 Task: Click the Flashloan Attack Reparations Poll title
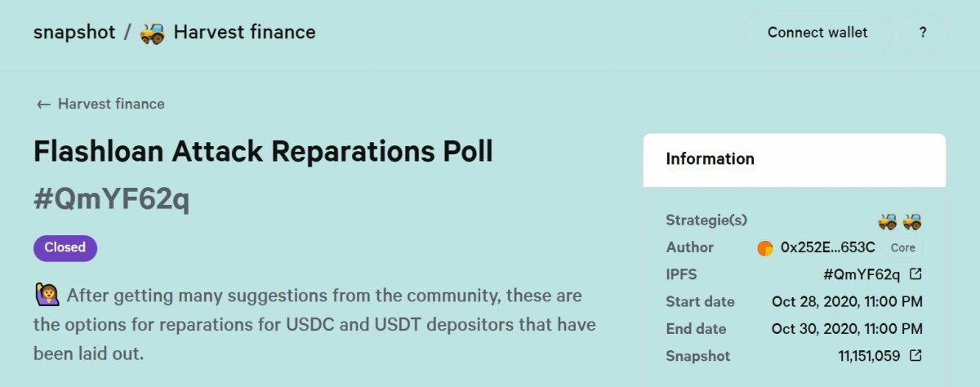(263, 151)
